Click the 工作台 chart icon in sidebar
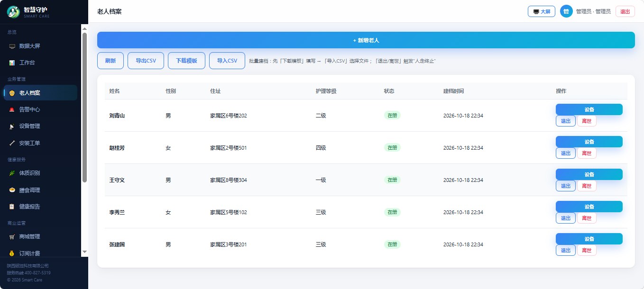This screenshot has width=644, height=289. (12, 63)
